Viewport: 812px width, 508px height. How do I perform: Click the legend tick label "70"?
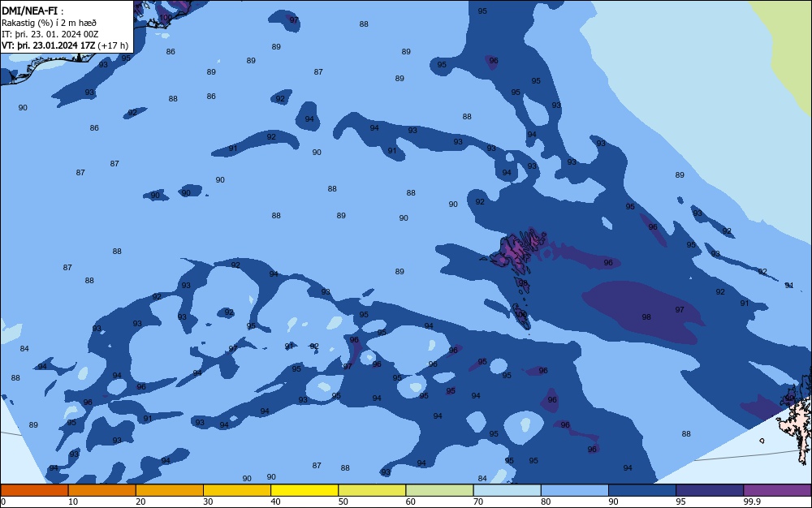[x=478, y=502]
